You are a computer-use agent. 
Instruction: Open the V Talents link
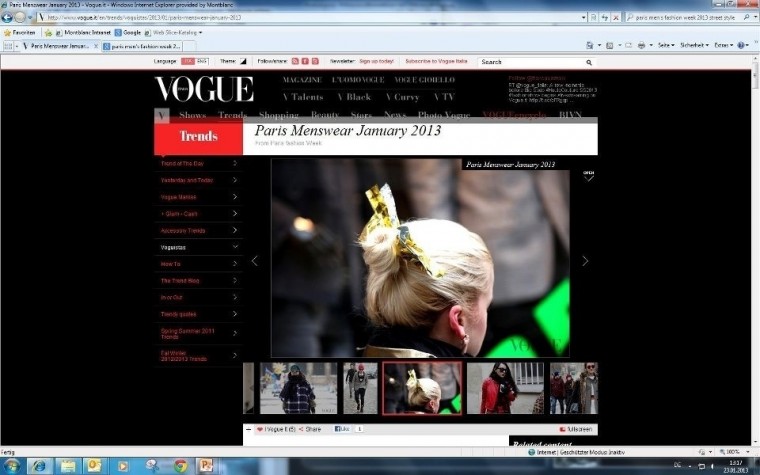[303, 97]
